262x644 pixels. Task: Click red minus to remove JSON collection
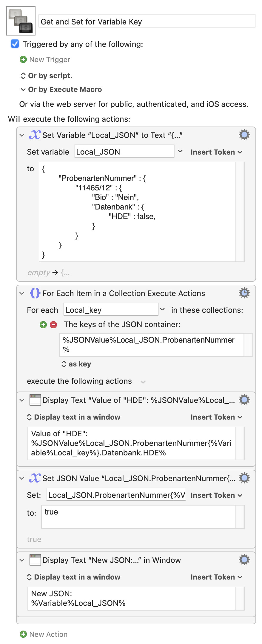click(x=53, y=325)
